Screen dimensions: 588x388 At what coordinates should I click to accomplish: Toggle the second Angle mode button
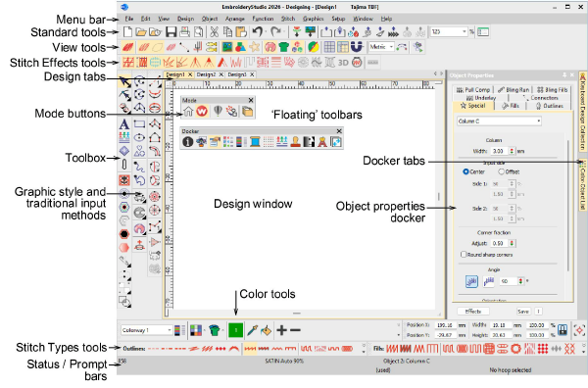[488, 281]
